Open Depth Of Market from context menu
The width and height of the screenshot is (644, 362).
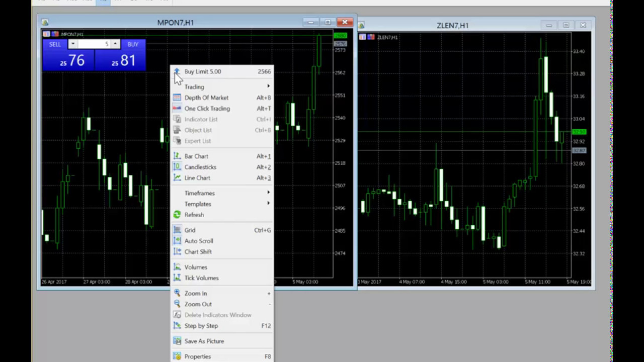(222, 98)
